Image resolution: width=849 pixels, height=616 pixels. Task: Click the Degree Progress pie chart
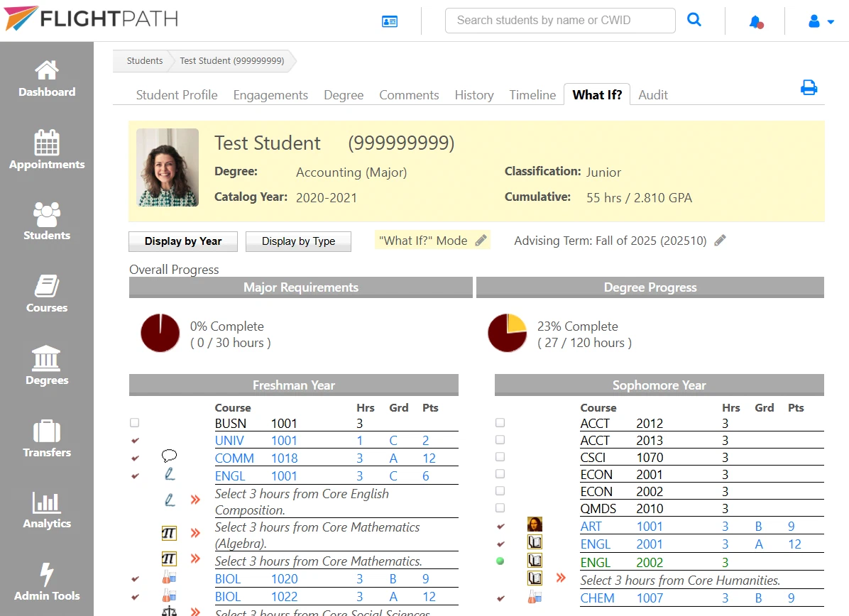point(508,333)
